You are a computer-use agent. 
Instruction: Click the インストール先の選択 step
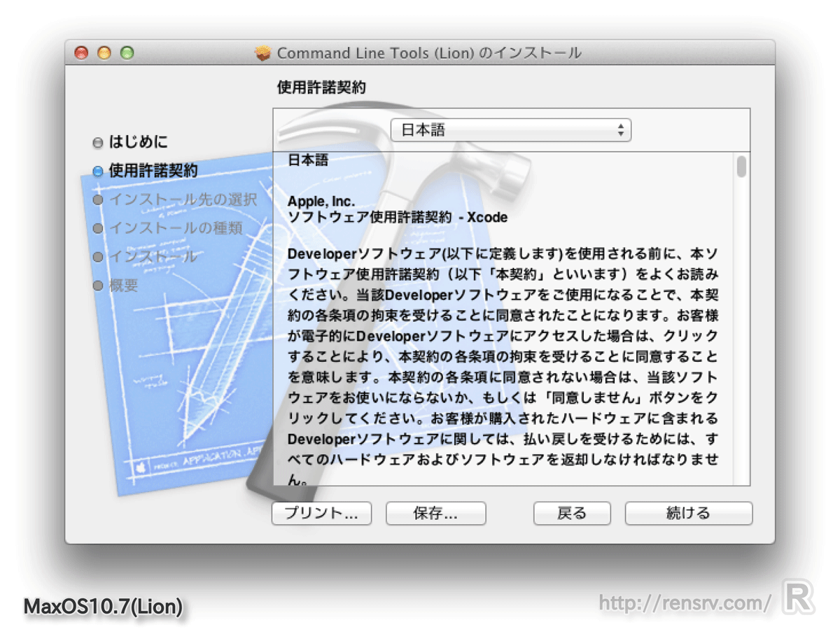[183, 199]
